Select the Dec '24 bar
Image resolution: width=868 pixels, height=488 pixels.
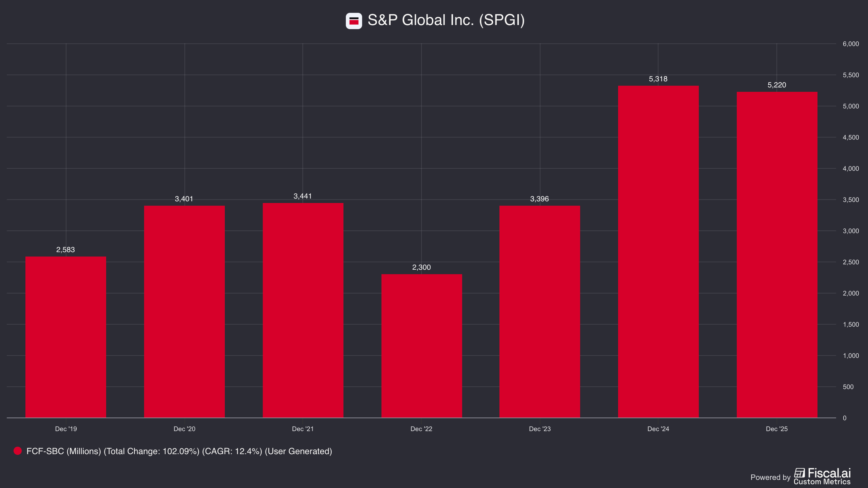(x=658, y=251)
